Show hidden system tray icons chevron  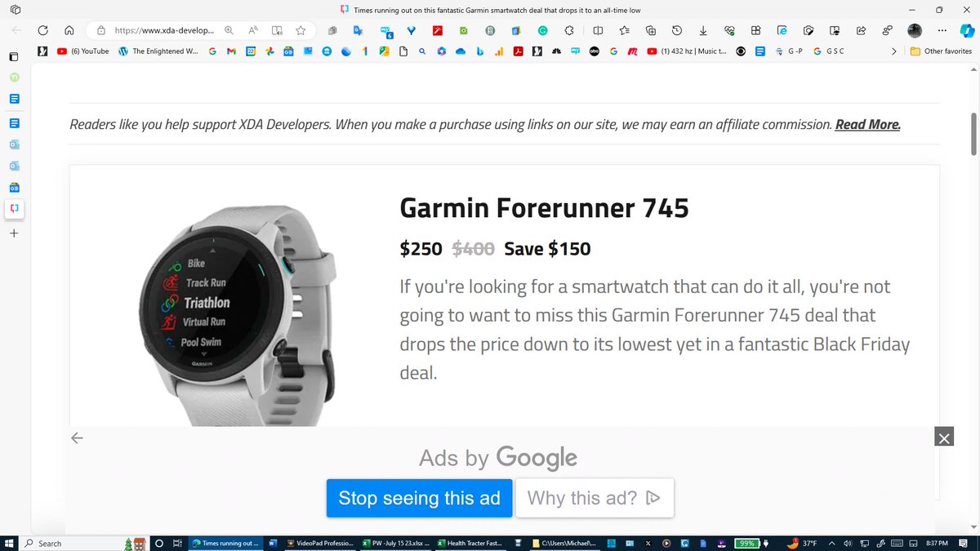832,543
